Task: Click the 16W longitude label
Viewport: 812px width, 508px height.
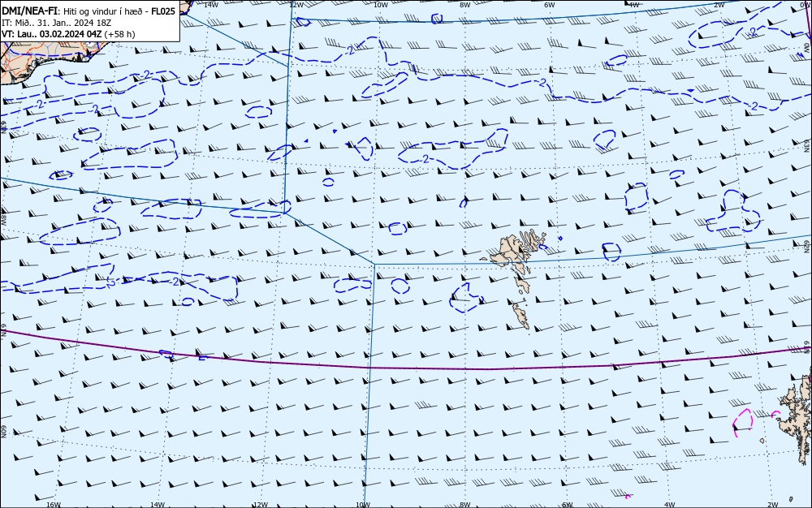Action: (54, 505)
